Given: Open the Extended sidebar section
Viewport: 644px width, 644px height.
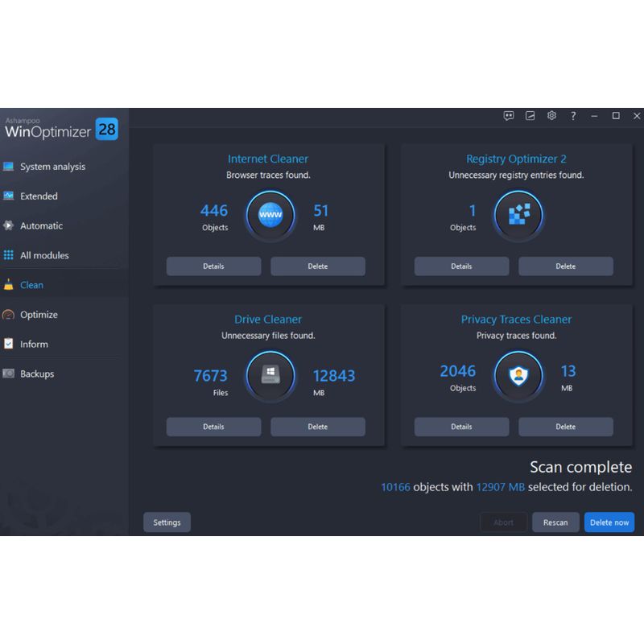Looking at the screenshot, I should point(39,196).
